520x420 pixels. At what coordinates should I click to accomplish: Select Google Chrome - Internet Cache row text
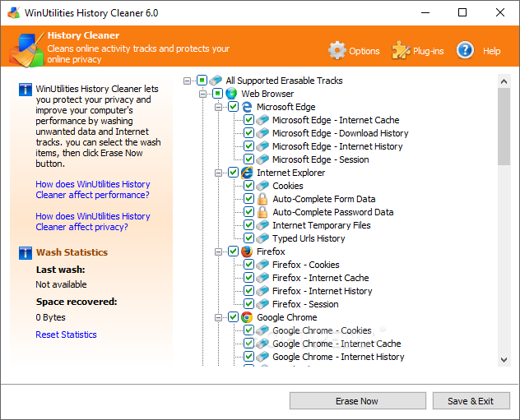coord(337,344)
